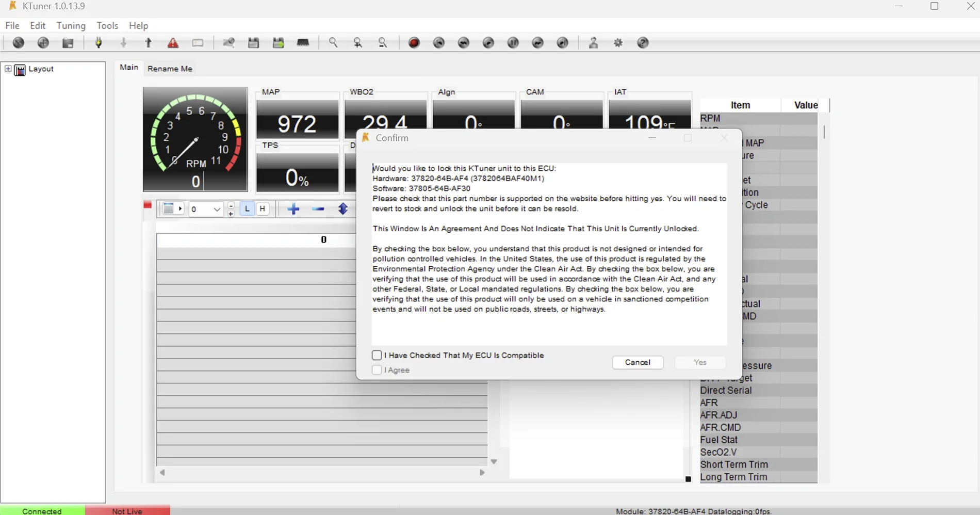
Task: Click the circle-with-plus toolbar icon
Action: [x=43, y=43]
